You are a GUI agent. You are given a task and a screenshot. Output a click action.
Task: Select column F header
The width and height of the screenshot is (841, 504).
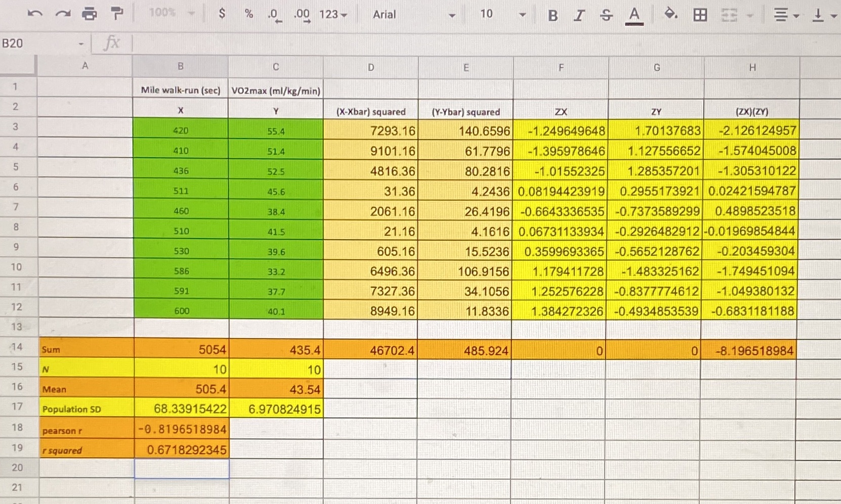point(561,67)
